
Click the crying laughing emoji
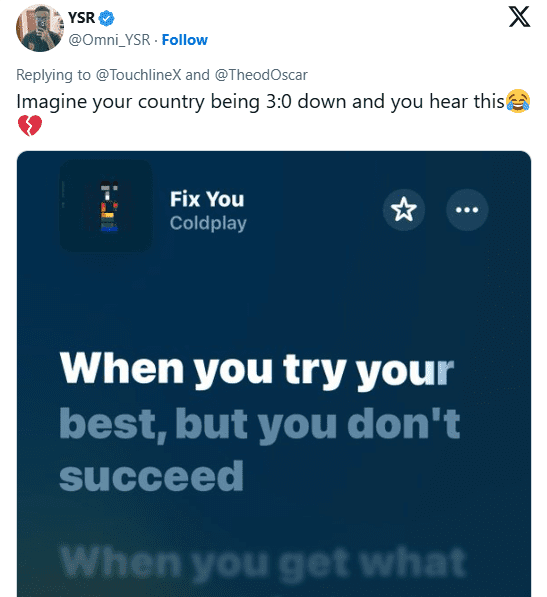(518, 101)
